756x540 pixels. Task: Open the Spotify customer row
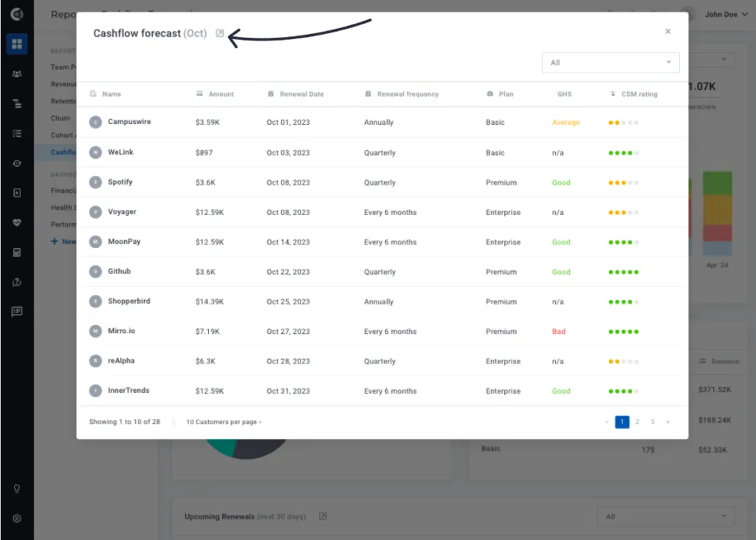(x=382, y=182)
